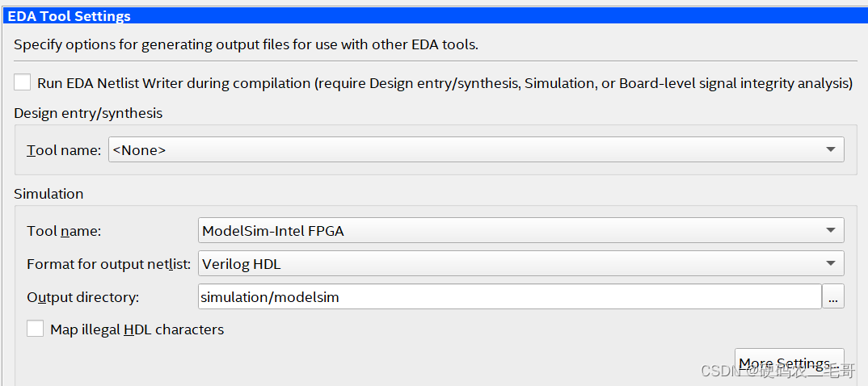Click the Design entry/synthesis section heading
The image size is (868, 386).
pyautogui.click(x=88, y=114)
